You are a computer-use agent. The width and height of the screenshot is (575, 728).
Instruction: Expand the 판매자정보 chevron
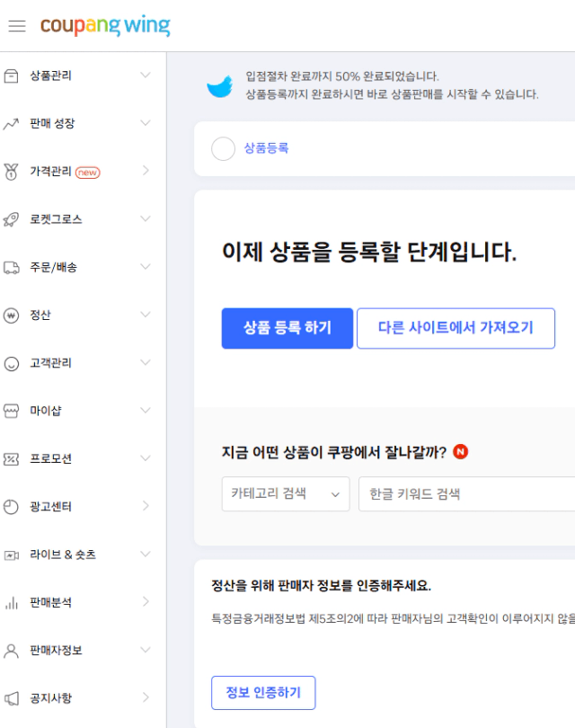pos(146,650)
